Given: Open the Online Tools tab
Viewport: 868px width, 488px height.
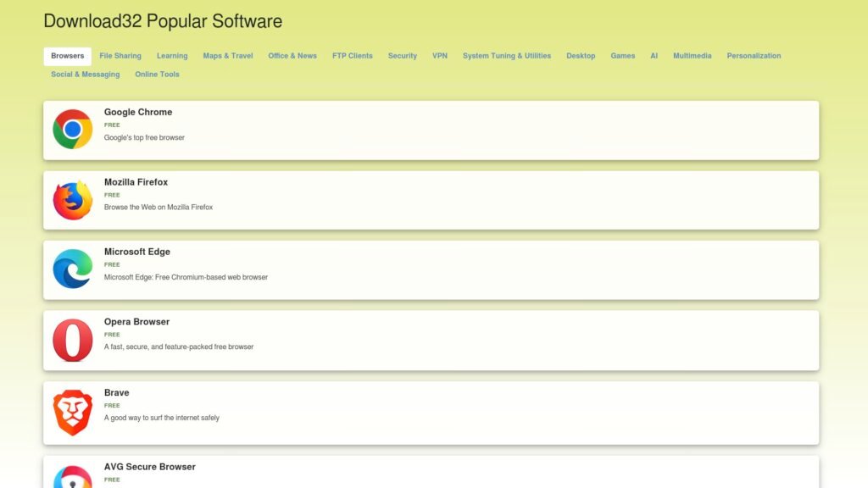Looking at the screenshot, I should 157,75.
